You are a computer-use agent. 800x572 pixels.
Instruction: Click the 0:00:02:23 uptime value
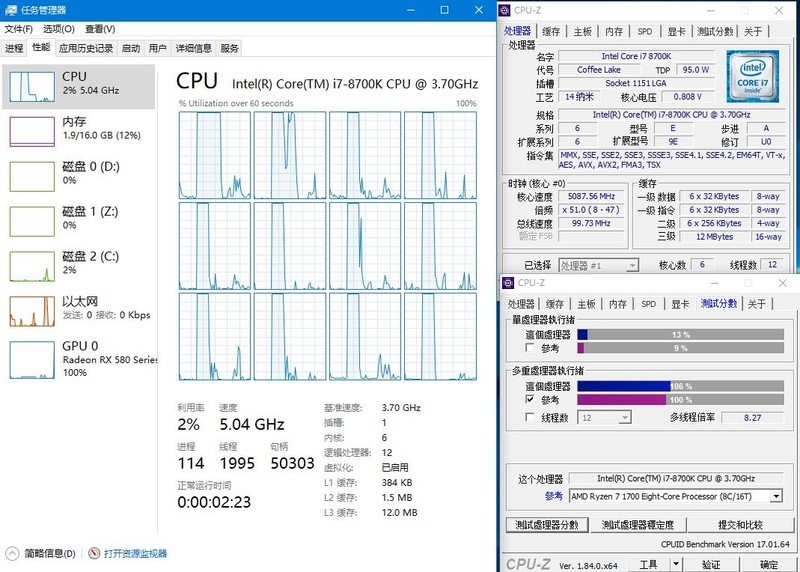click(x=214, y=502)
